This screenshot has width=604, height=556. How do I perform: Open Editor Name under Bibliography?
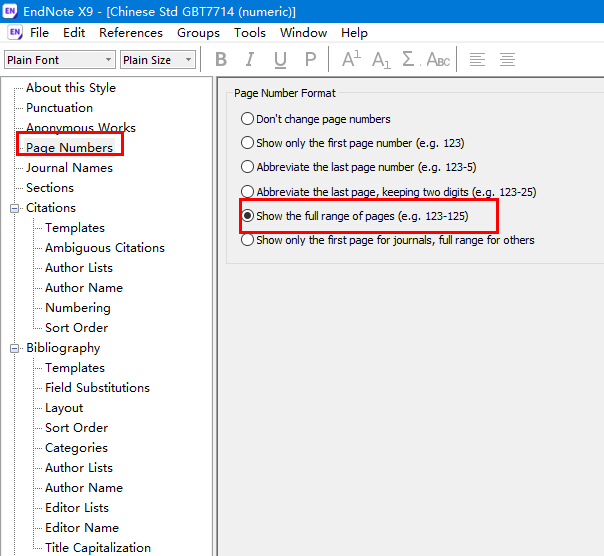click(x=82, y=528)
